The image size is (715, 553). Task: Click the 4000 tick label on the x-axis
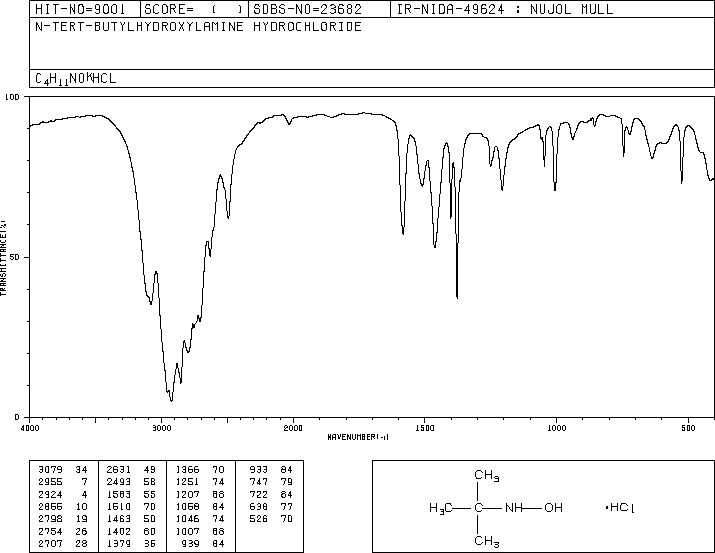(x=30, y=428)
